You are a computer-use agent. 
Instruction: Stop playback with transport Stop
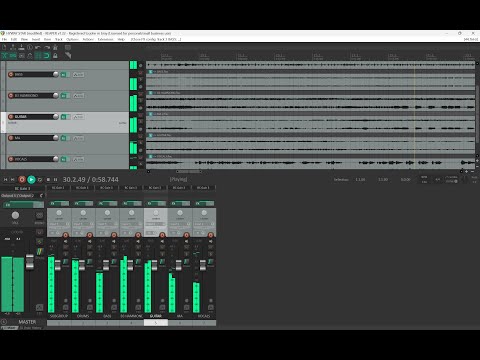click(x=48, y=180)
